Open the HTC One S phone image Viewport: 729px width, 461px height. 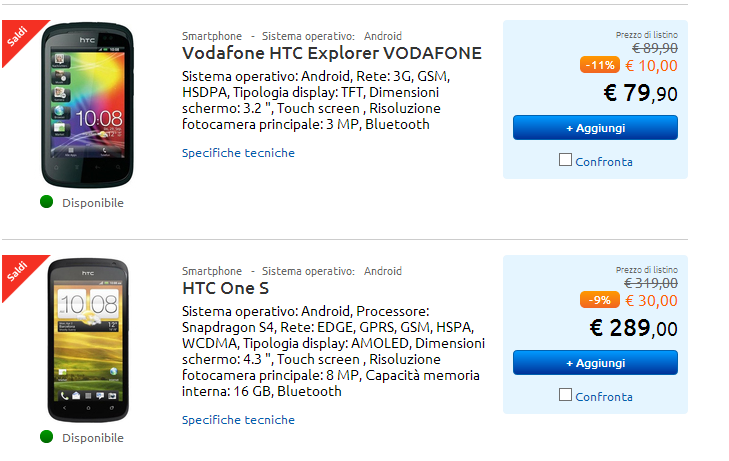tap(88, 340)
